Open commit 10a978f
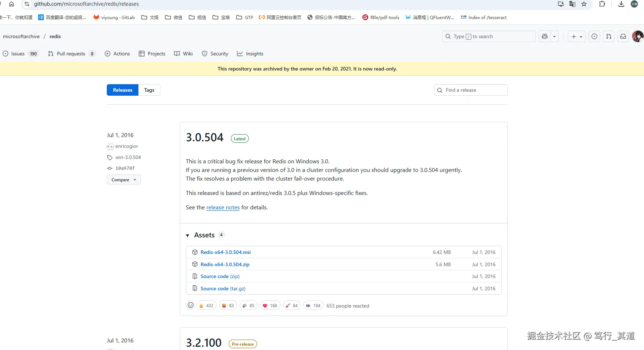The image size is (644, 350). (125, 168)
